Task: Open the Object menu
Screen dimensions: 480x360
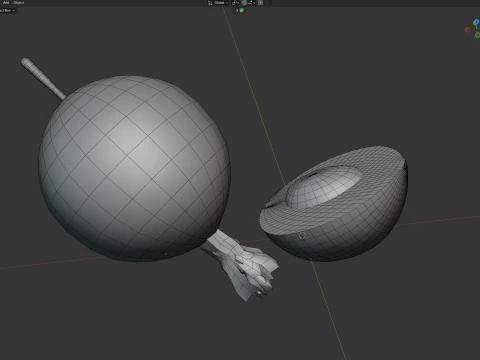Action: point(19,3)
